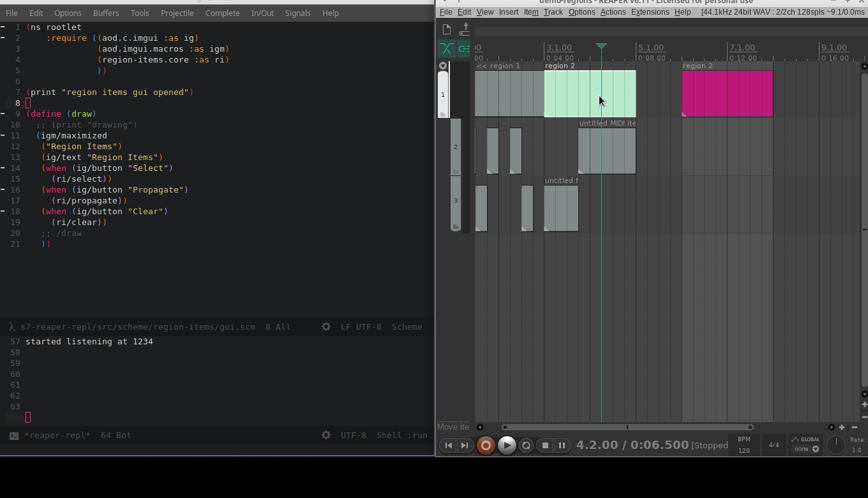The image size is (868, 498).
Task: Select track 2 in the track panel
Action: 456,147
